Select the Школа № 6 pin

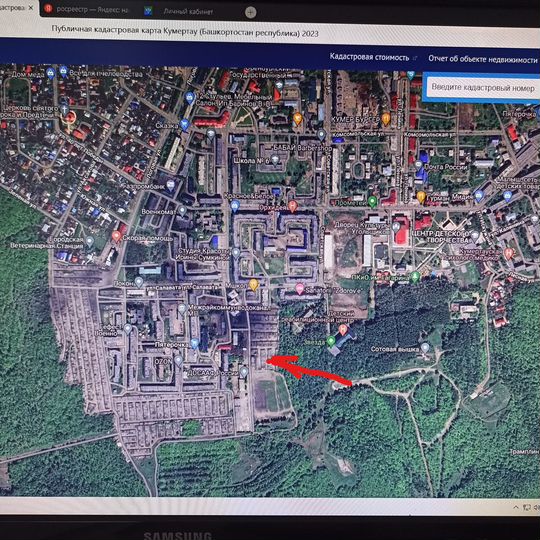(275, 160)
